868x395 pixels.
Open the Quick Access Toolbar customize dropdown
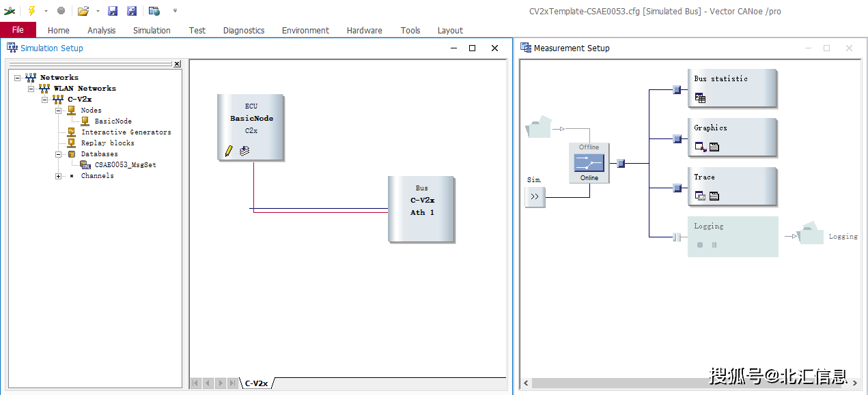coord(175,11)
